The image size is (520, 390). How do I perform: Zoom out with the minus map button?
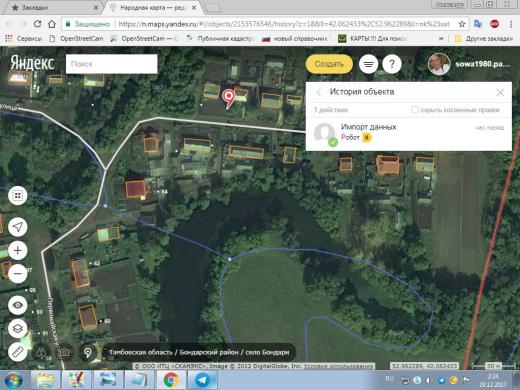click(x=18, y=274)
